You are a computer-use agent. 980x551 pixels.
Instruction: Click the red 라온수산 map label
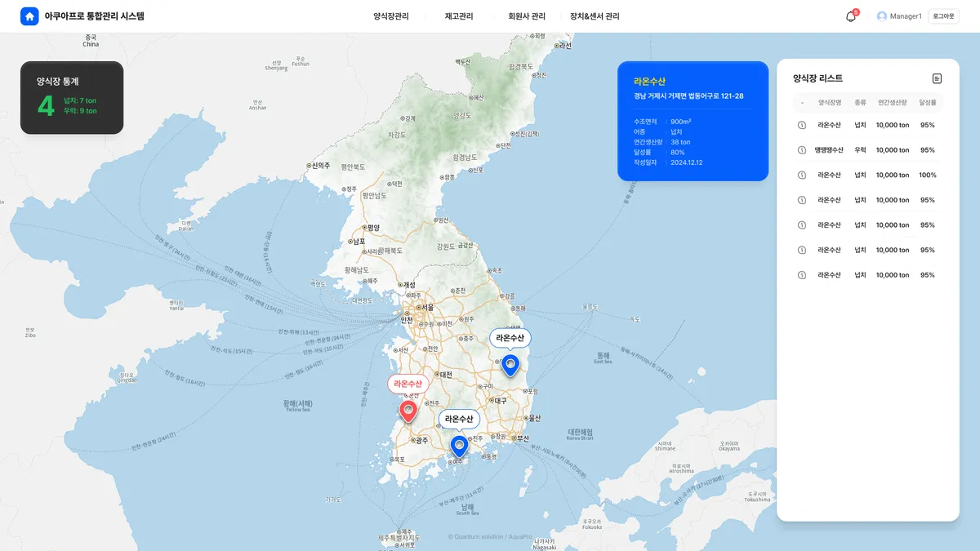[408, 384]
